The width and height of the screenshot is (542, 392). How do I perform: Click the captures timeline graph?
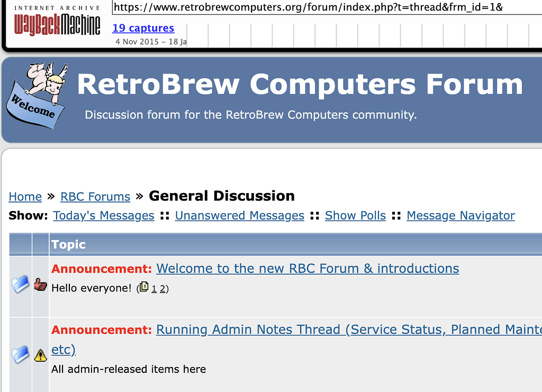(x=364, y=35)
